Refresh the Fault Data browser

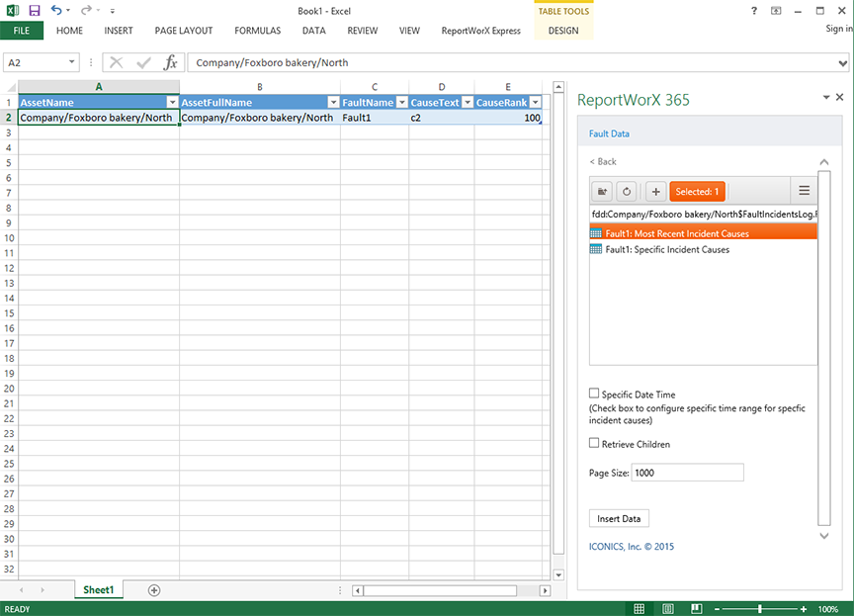(626, 191)
